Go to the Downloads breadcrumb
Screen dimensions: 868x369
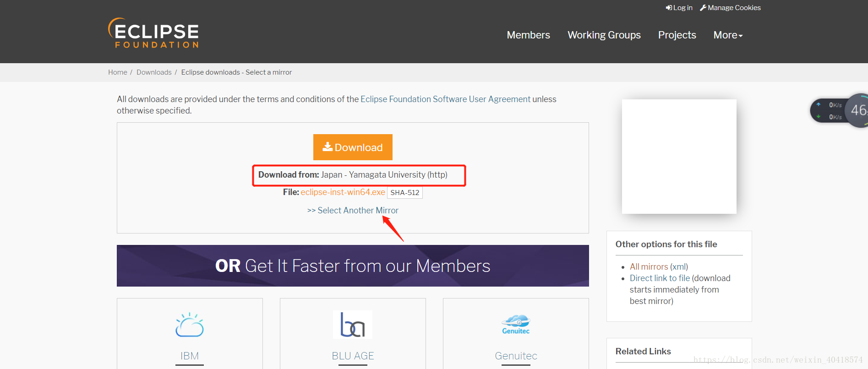(154, 72)
